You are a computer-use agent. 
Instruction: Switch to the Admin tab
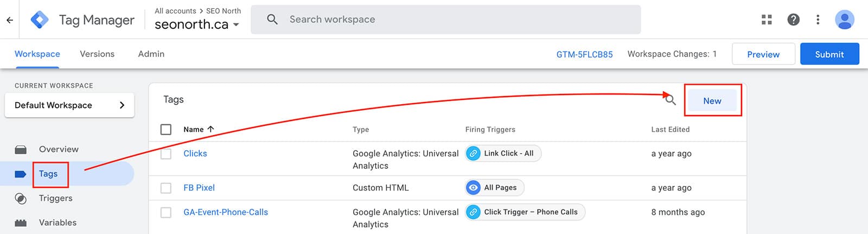point(151,54)
